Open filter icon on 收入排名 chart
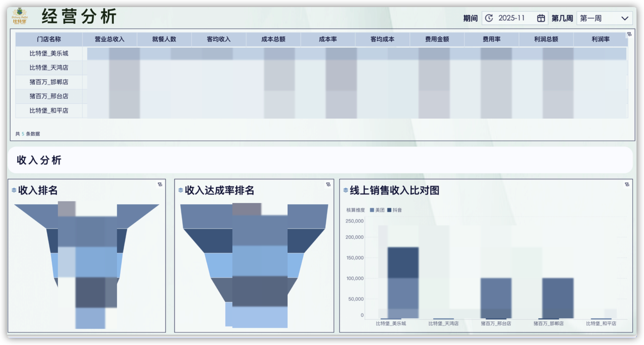 coord(160,185)
